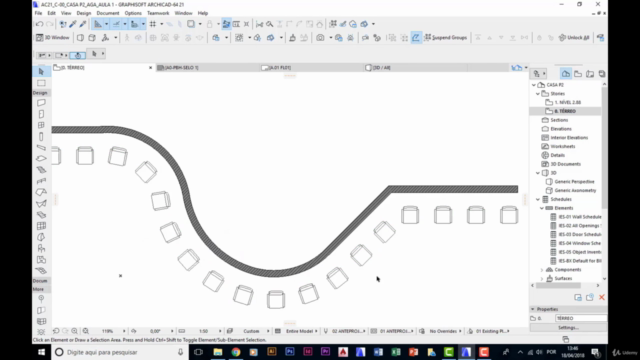Select the Marquee tool in the toolbox
Viewport: 640px width, 360px height.
41,83
